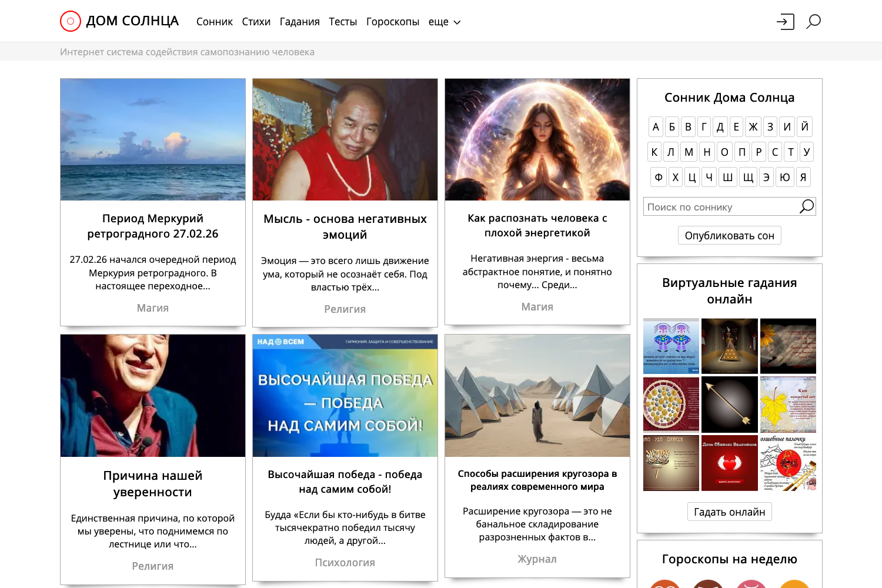Open the praying woman article image

click(537, 140)
